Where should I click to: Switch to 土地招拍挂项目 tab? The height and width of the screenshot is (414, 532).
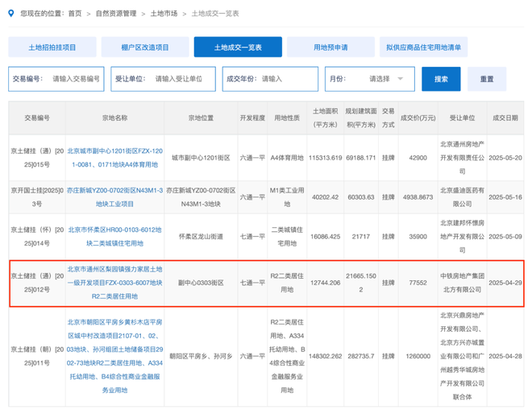(x=52, y=48)
